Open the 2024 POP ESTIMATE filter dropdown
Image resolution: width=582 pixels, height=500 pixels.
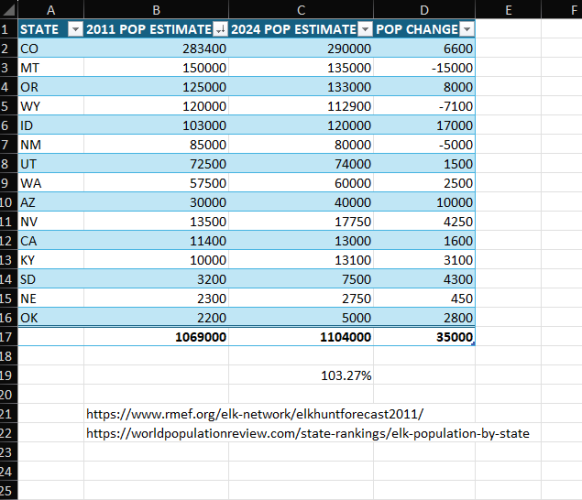(x=365, y=29)
